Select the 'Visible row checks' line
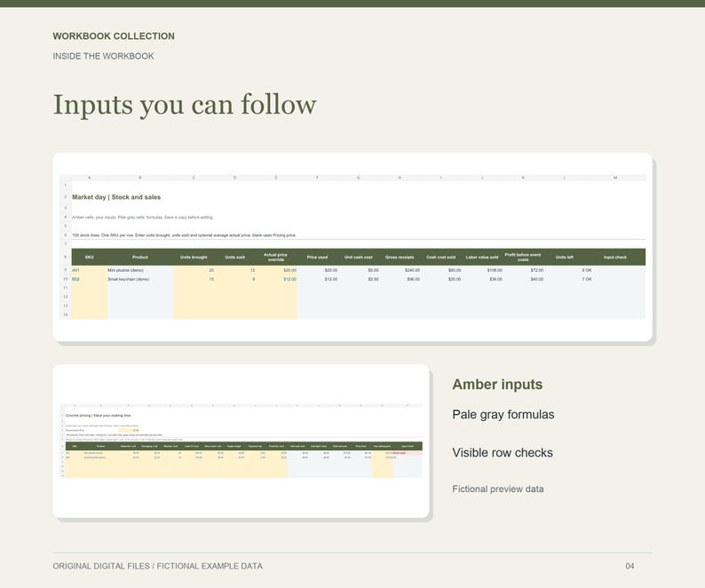Viewport: 705px width, 588px height. [503, 453]
